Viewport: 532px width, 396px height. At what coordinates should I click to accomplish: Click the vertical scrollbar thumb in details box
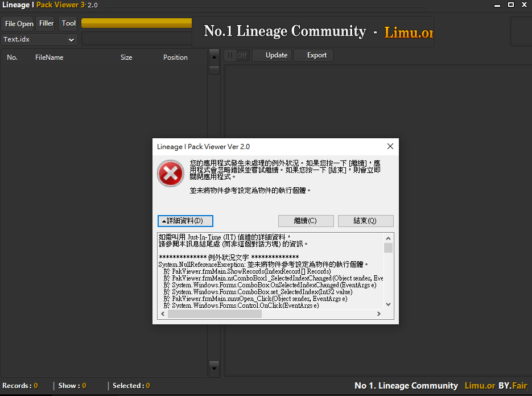pos(389,247)
